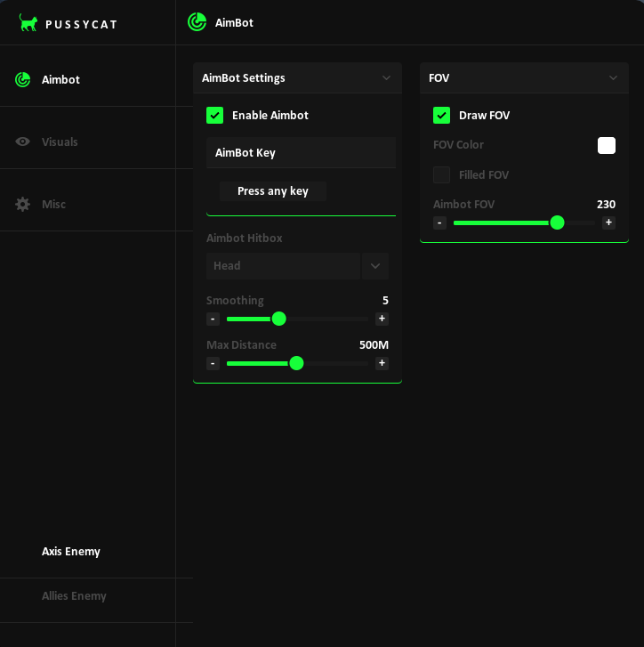The height and width of the screenshot is (647, 644).
Task: Click the AimBot icon in the header
Action: [197, 22]
